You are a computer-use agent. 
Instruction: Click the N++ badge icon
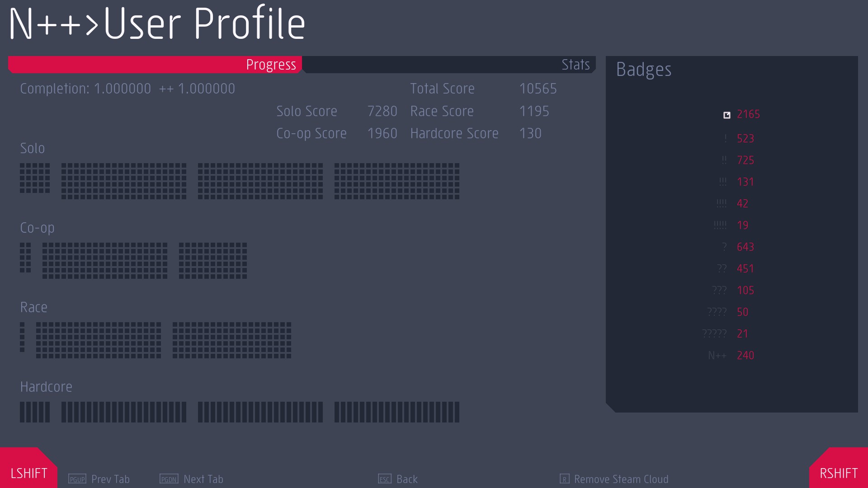pos(717,356)
